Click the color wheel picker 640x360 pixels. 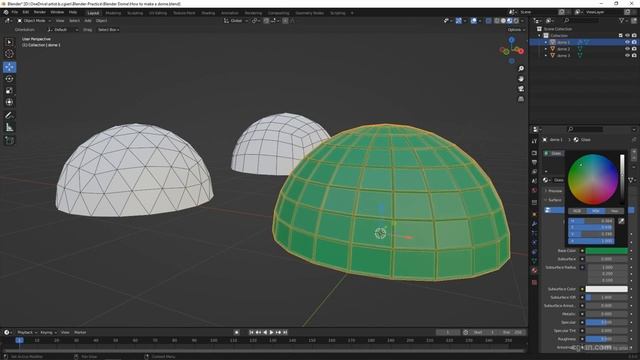[593, 179]
